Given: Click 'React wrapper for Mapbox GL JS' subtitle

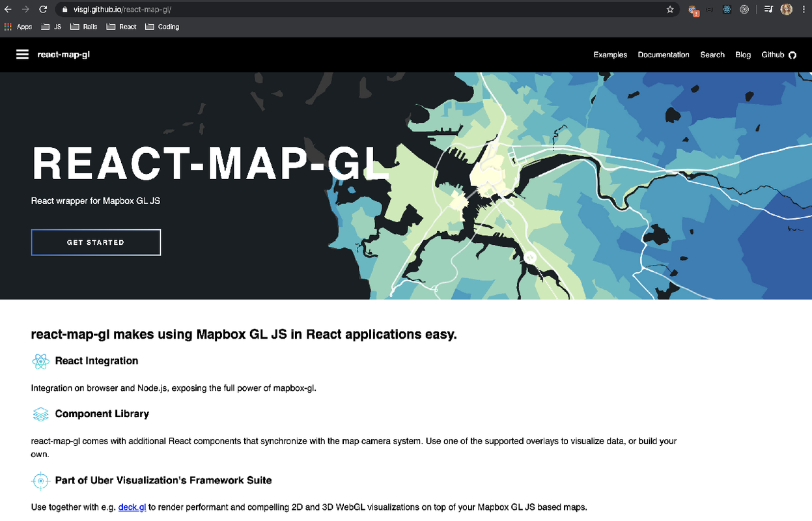Looking at the screenshot, I should coord(96,201).
